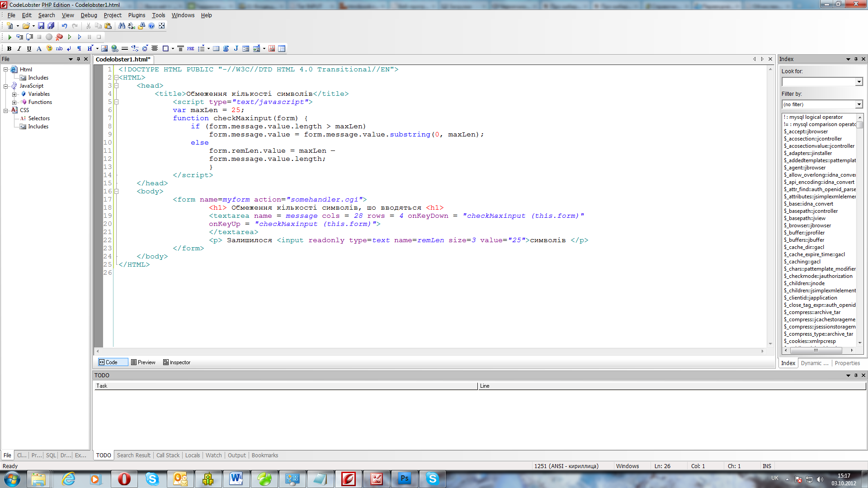Viewport: 868px width, 488px height.
Task: Apply italic formatting tag
Action: 19,49
